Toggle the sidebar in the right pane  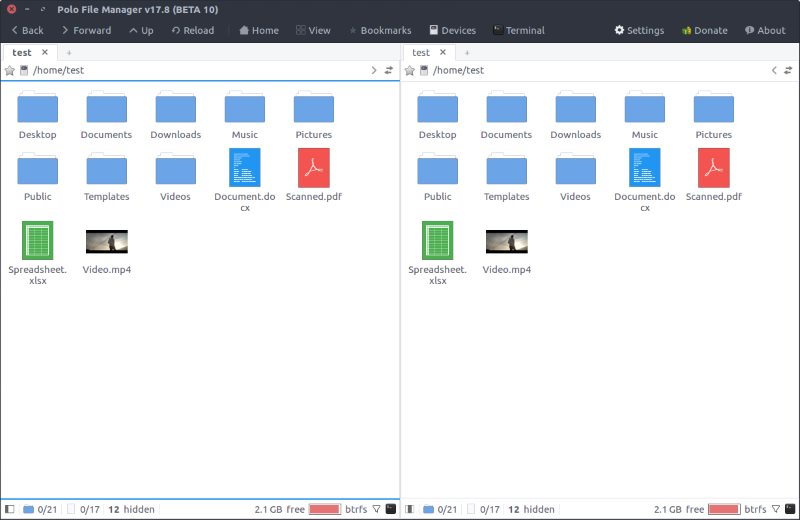(409, 509)
